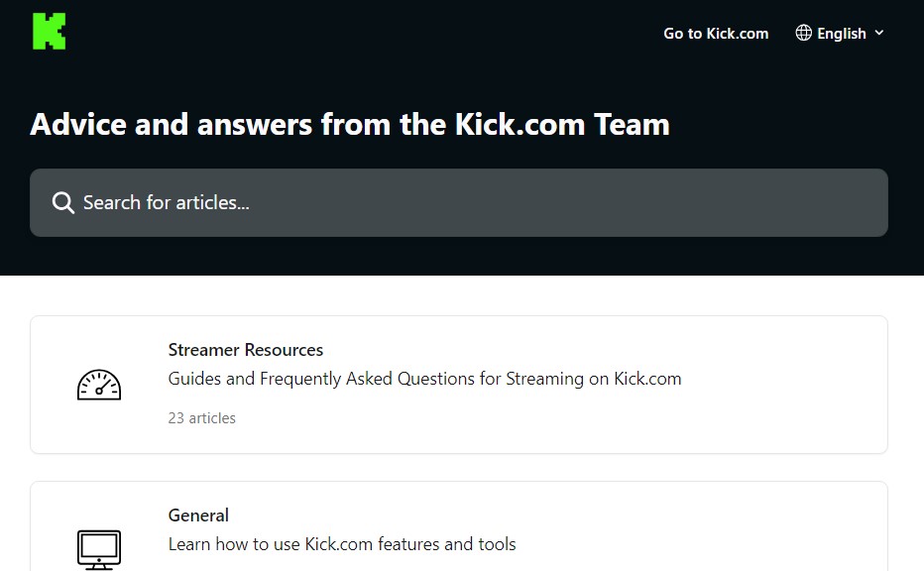Open the Streamer Resources collection title
The height and width of the screenshot is (571, 924).
click(x=246, y=350)
